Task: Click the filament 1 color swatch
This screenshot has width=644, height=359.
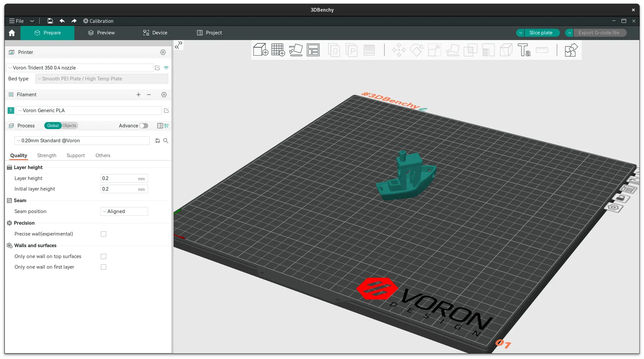Action: point(11,111)
